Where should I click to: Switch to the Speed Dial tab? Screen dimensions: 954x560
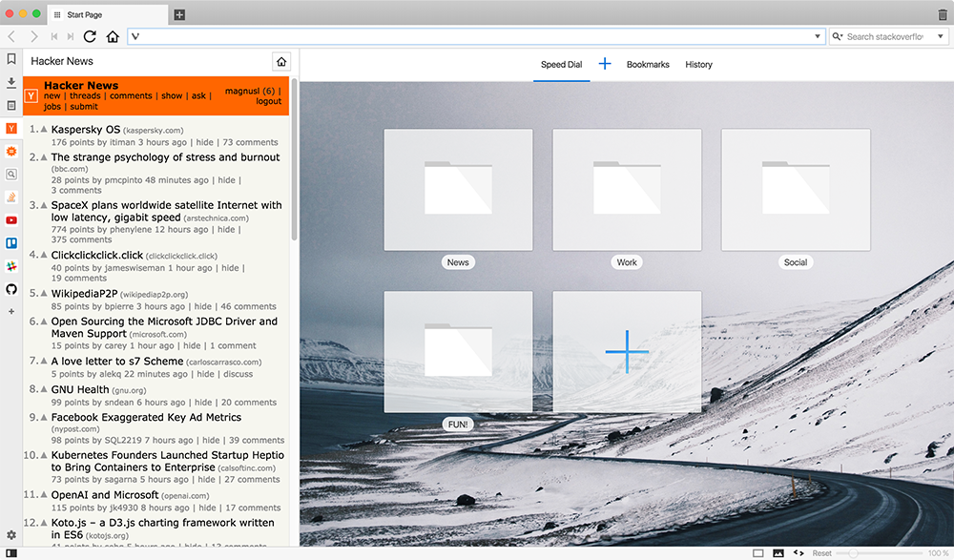[562, 65]
